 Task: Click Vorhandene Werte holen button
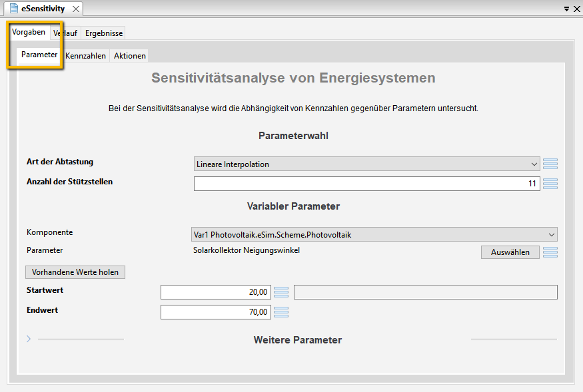75,272
